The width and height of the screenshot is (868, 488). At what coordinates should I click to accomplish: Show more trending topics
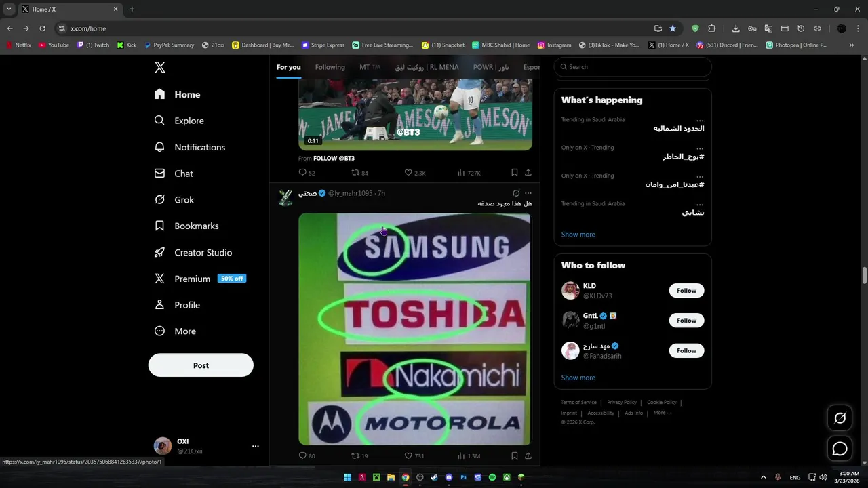coord(578,235)
